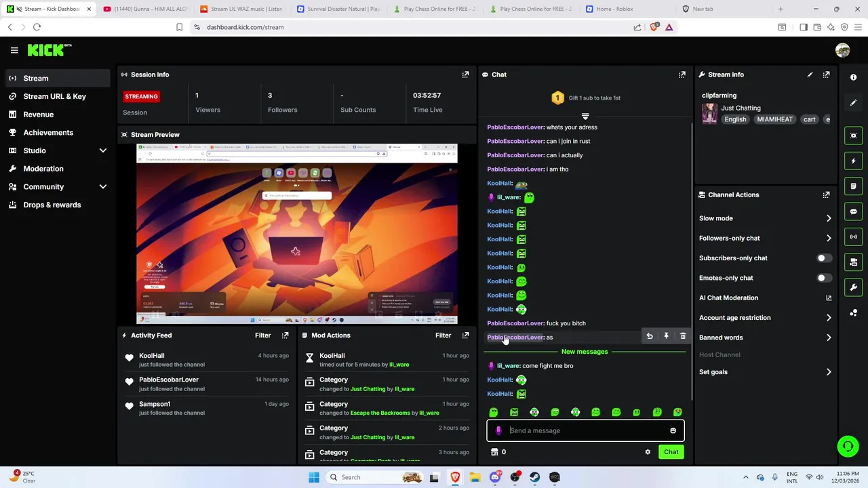Toggle the stream preview widget in right sidebar
The image size is (868, 488).
click(853, 136)
